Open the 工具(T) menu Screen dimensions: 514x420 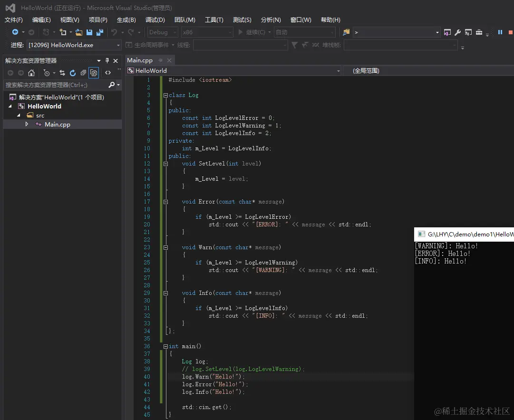click(x=214, y=20)
